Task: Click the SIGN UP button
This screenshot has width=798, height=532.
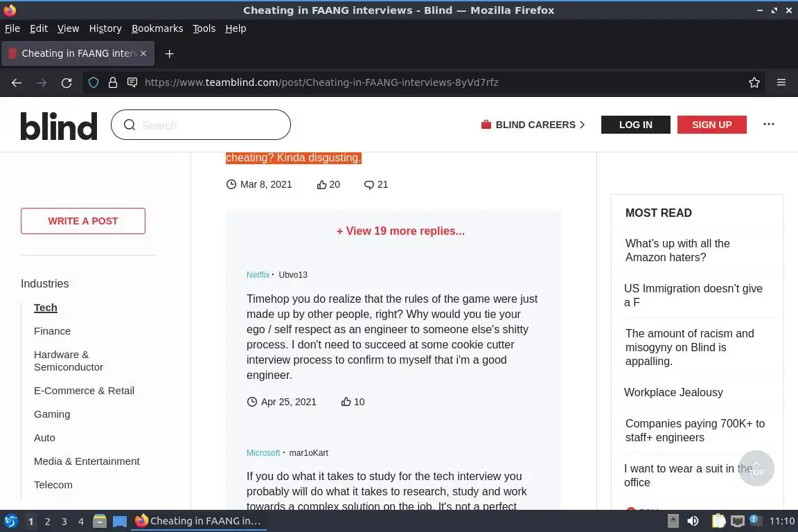Action: (x=711, y=125)
